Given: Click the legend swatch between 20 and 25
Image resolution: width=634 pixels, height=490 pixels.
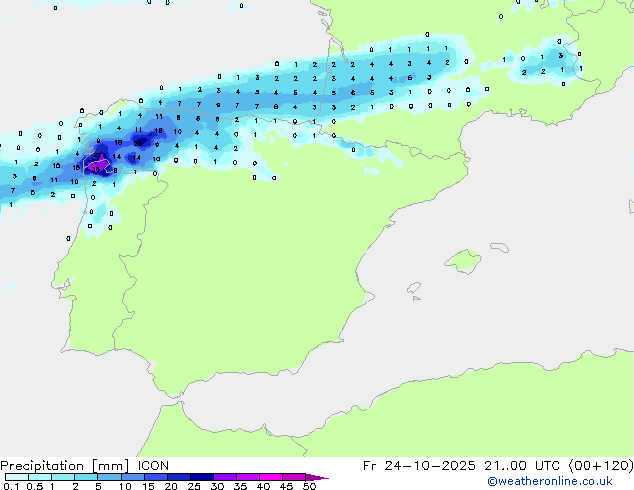Looking at the screenshot, I should (x=178, y=477).
